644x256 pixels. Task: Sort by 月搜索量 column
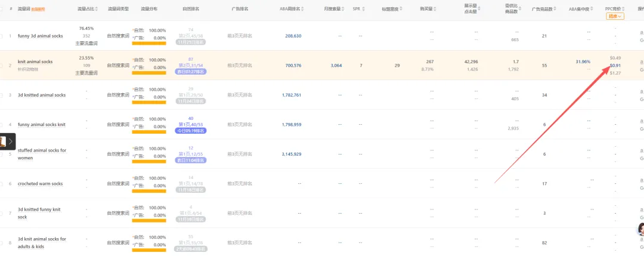(345, 10)
